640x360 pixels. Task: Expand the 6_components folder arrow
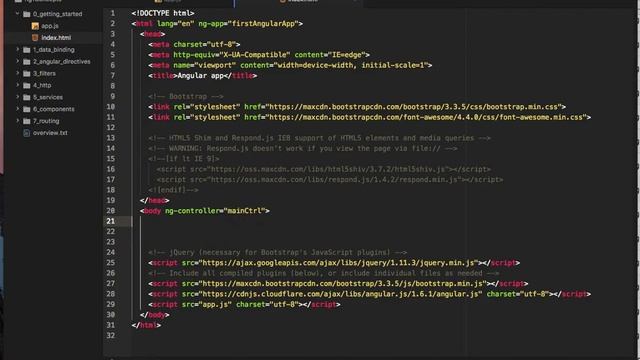point(18,109)
